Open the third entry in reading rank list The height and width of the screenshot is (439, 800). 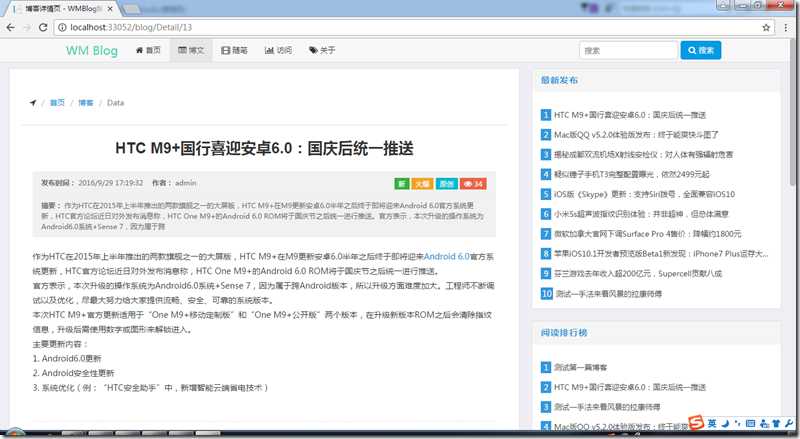[x=607, y=407]
